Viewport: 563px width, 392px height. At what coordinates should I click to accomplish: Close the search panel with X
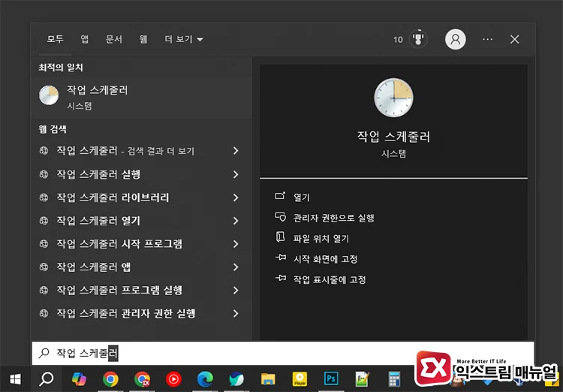click(x=514, y=39)
